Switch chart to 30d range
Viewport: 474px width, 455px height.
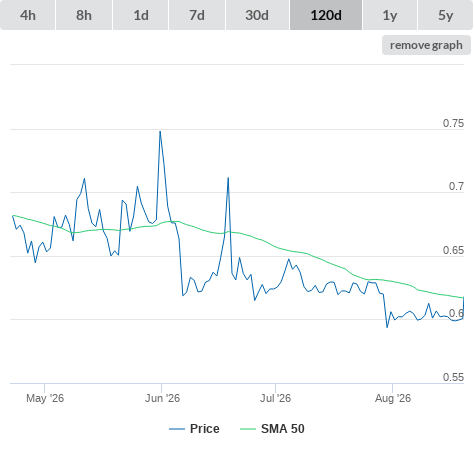click(x=257, y=15)
